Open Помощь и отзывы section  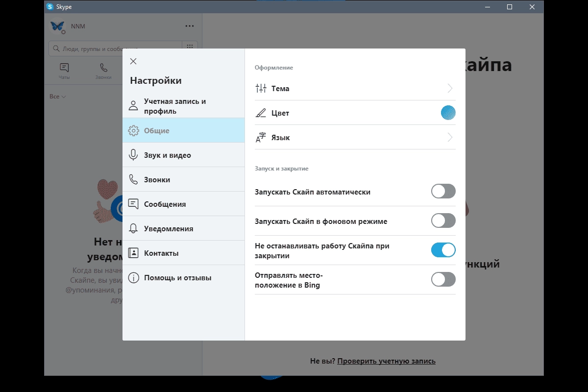183,277
